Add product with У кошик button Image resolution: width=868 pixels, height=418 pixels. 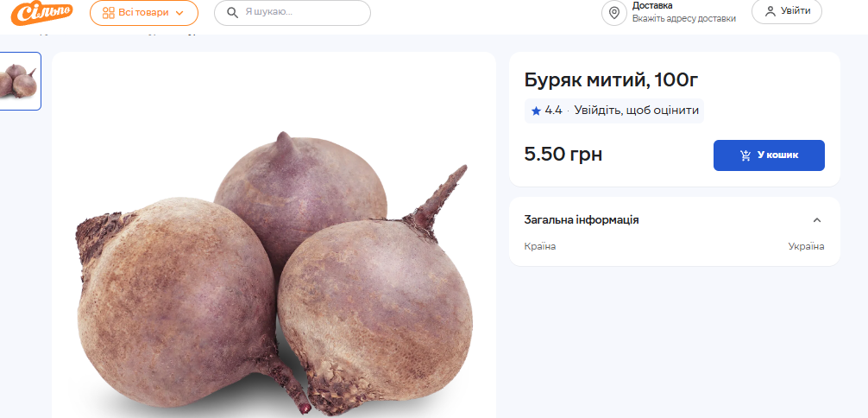click(769, 155)
